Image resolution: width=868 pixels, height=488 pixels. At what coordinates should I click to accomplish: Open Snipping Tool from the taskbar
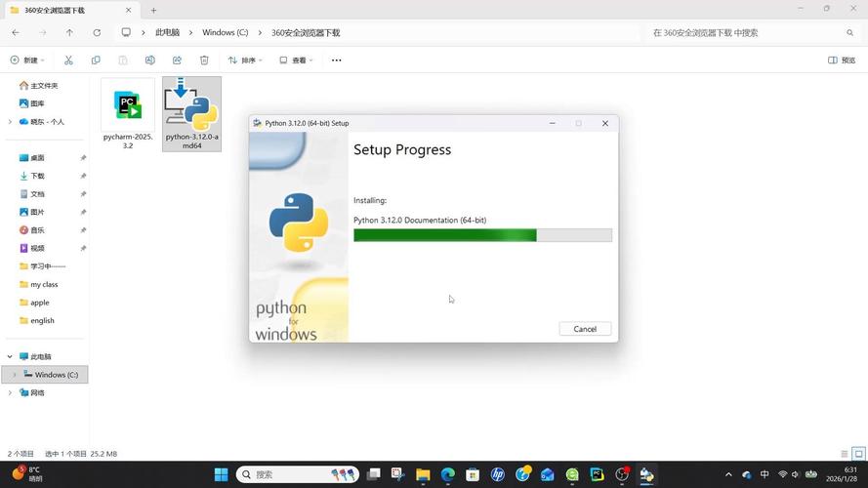tap(397, 474)
